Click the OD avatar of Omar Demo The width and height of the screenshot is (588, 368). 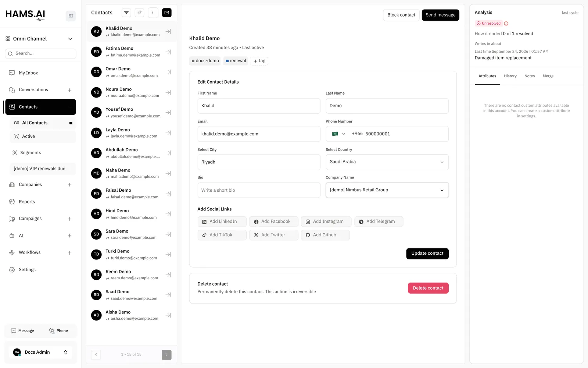pos(96,72)
